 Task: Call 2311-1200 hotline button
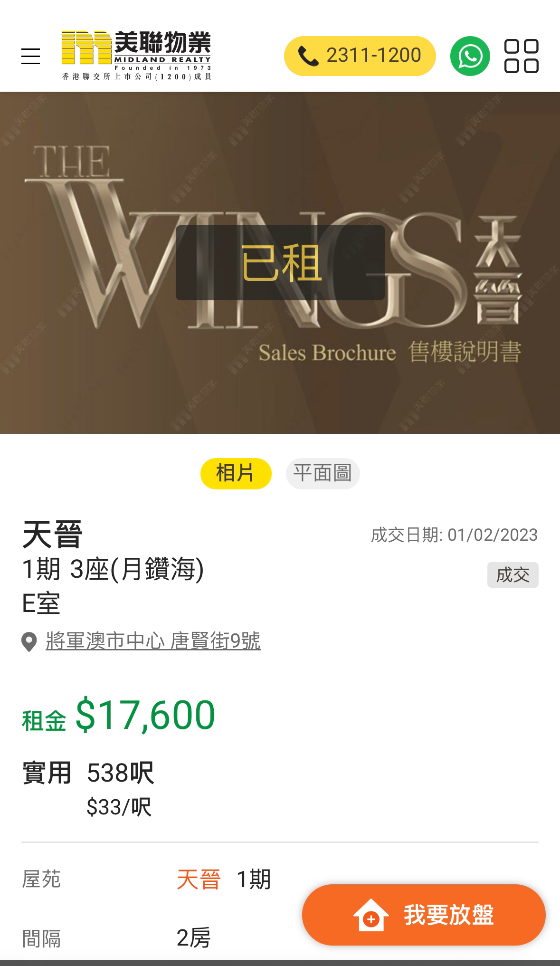coord(360,56)
